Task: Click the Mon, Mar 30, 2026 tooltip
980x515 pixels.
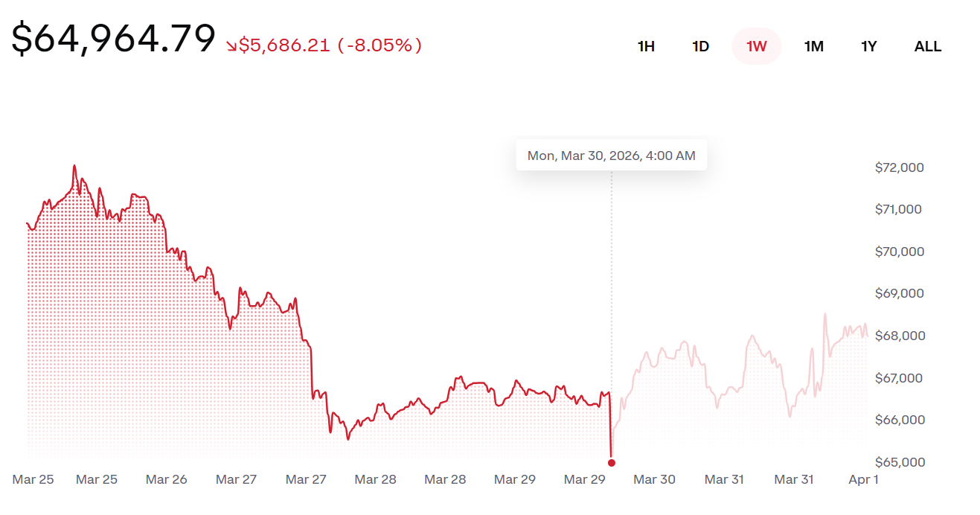Action: pyautogui.click(x=611, y=156)
